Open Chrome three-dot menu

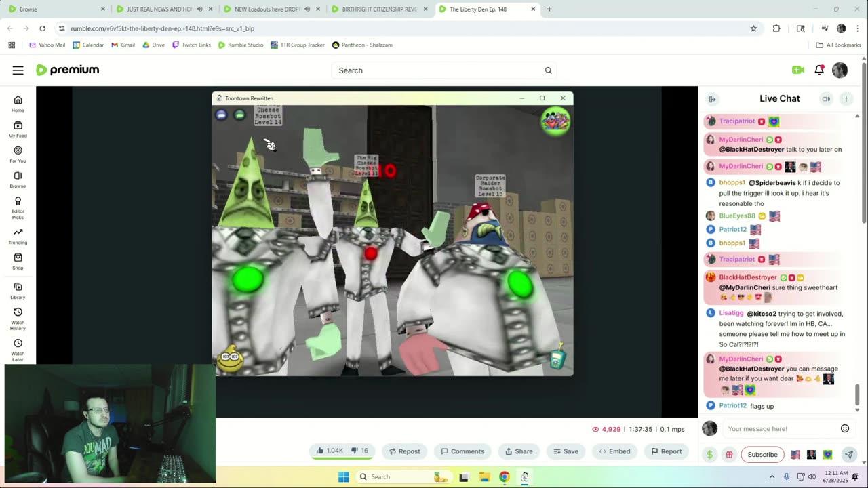[857, 28]
